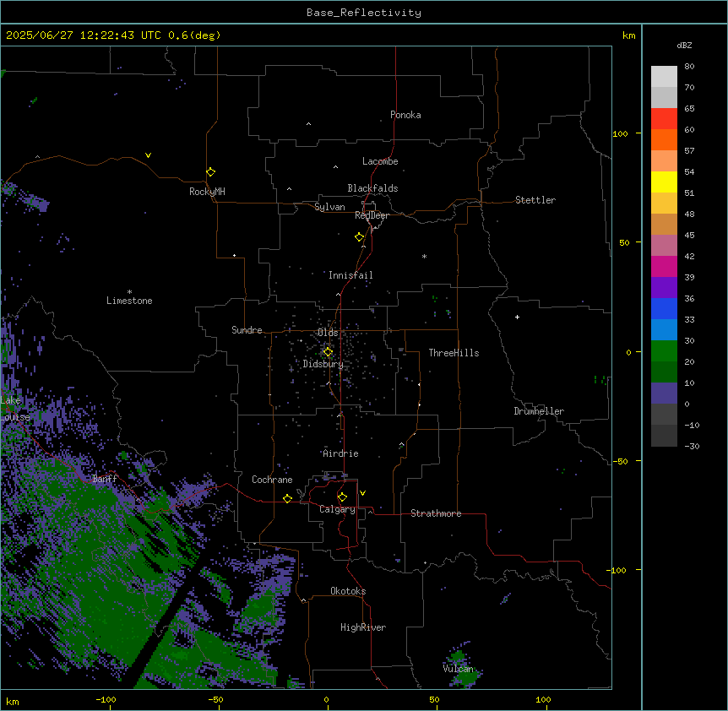Click the white 80 dBZ legend swatch

[664, 76]
